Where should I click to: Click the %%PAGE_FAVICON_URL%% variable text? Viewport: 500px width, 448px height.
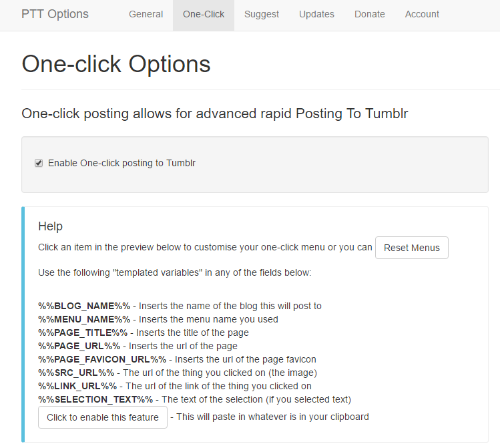102,359
